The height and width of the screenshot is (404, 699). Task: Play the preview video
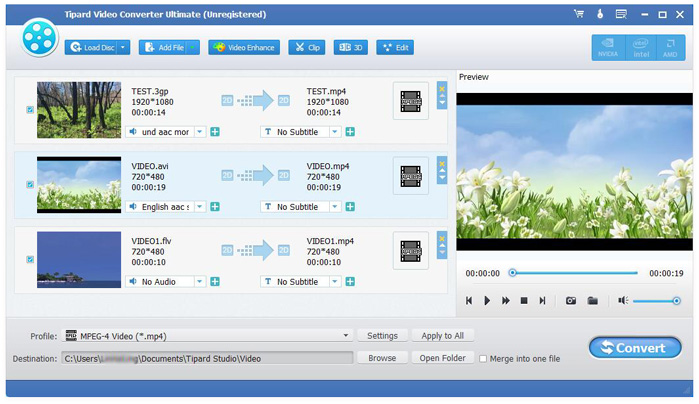487,301
